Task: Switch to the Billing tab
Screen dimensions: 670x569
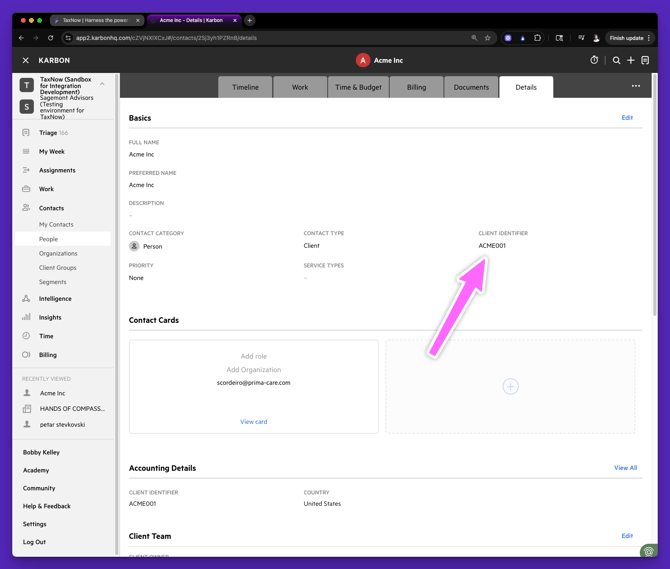Action: (x=417, y=87)
